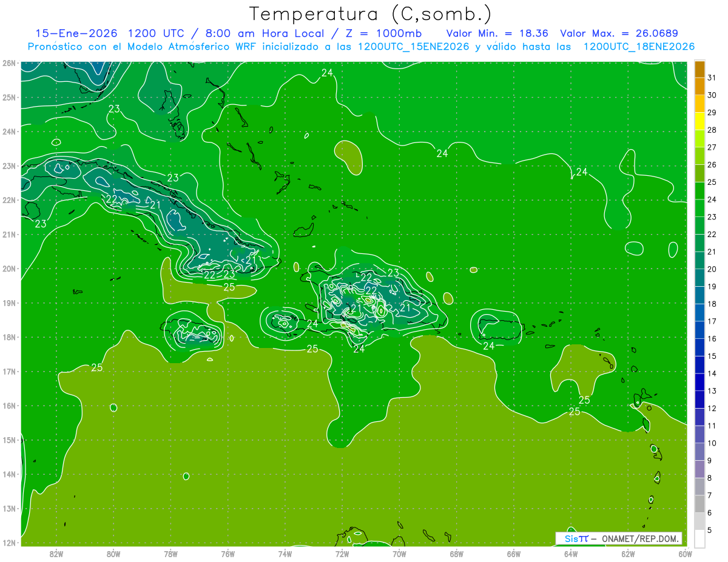Click the '26N' latitude axis label
The height and width of the screenshot is (562, 728).
point(9,63)
